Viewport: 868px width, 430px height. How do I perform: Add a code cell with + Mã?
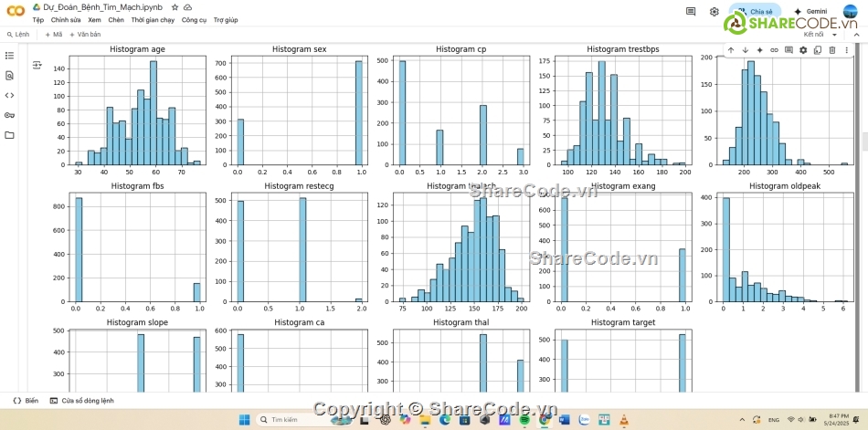pos(54,35)
